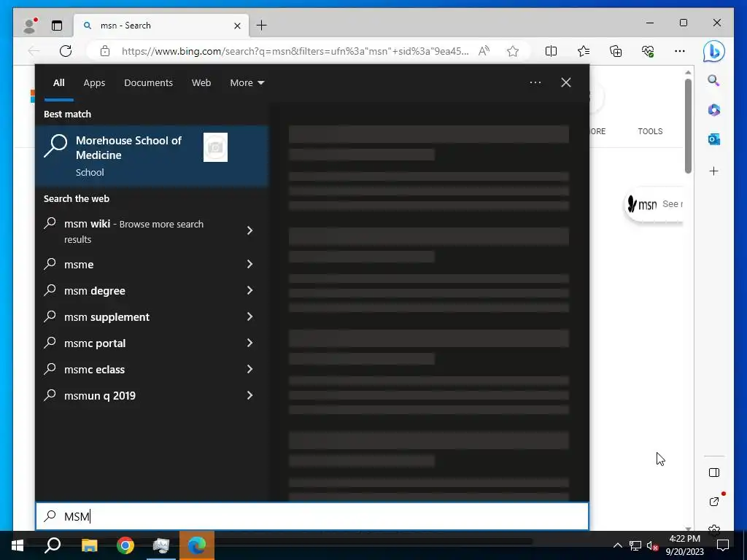The height and width of the screenshot is (560, 747).
Task: Select the All search tab
Action: pyautogui.click(x=58, y=82)
